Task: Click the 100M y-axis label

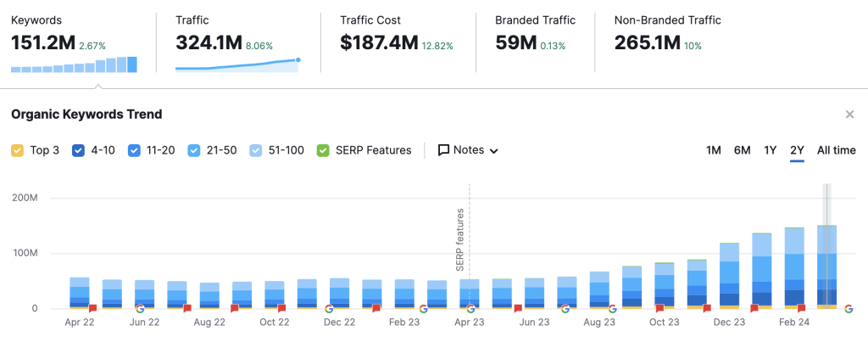Action: click(x=25, y=253)
